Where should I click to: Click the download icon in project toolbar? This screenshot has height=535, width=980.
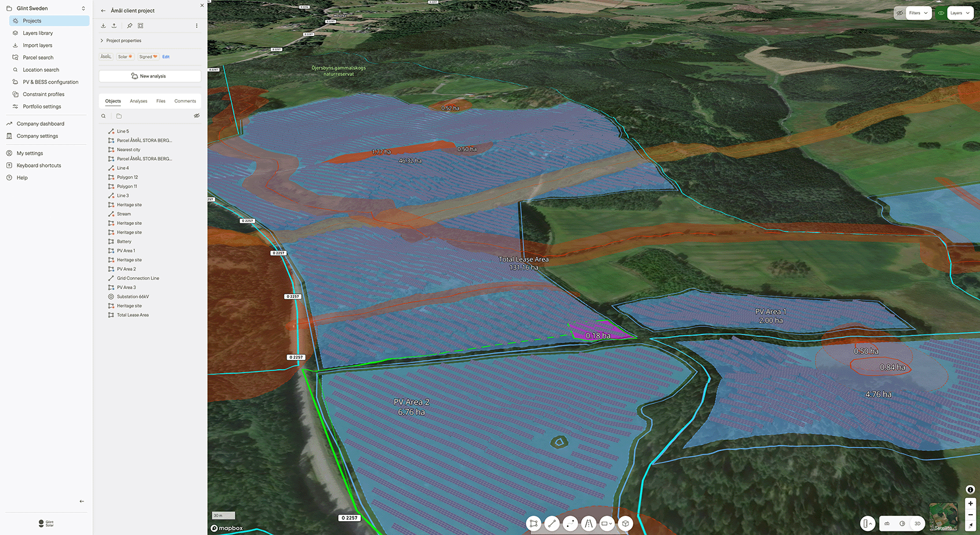point(103,26)
